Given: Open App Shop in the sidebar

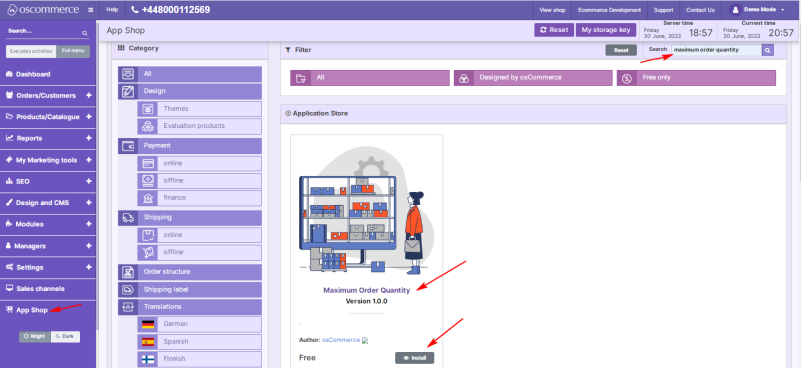Looking at the screenshot, I should click(x=32, y=310).
